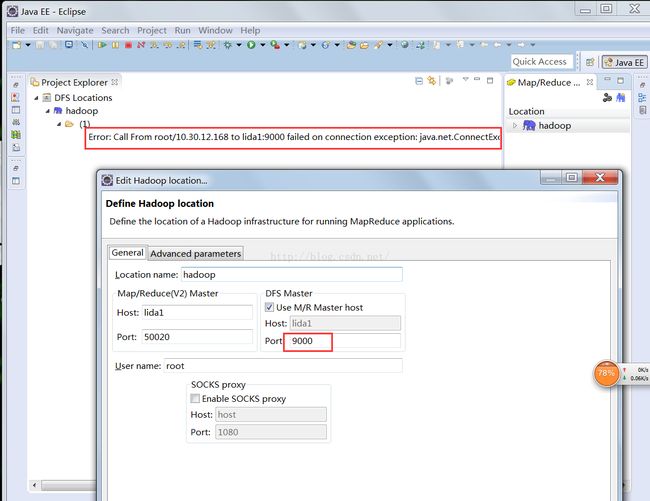
Task: Click the Debug bug icon
Action: (228, 45)
